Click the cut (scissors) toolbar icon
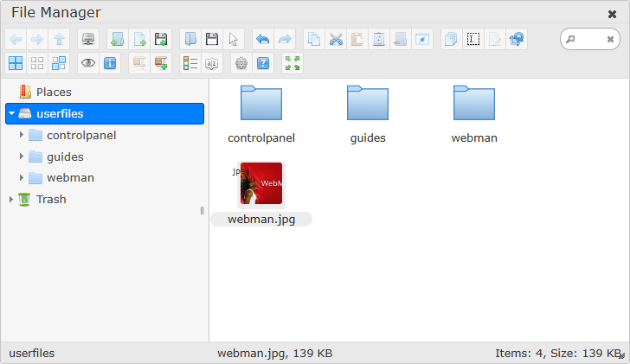The width and height of the screenshot is (630, 364). point(335,39)
